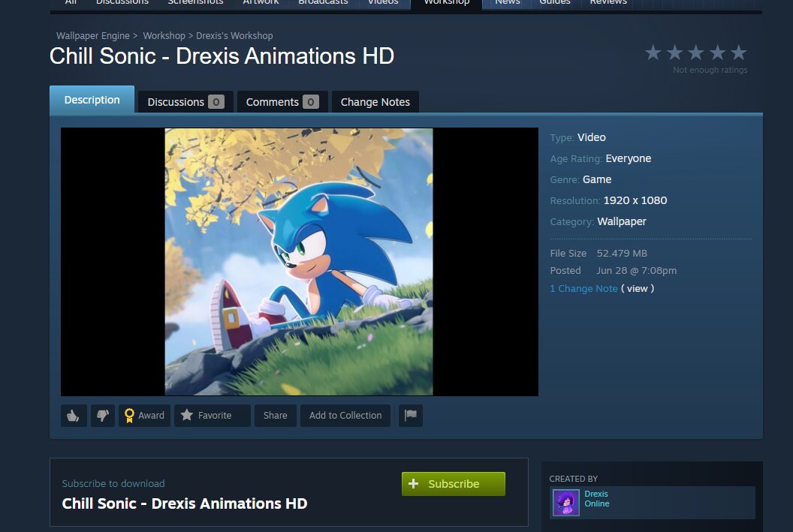Click the 'Everyone' age rating value
Image resolution: width=793 pixels, height=532 pixels.
628,158
